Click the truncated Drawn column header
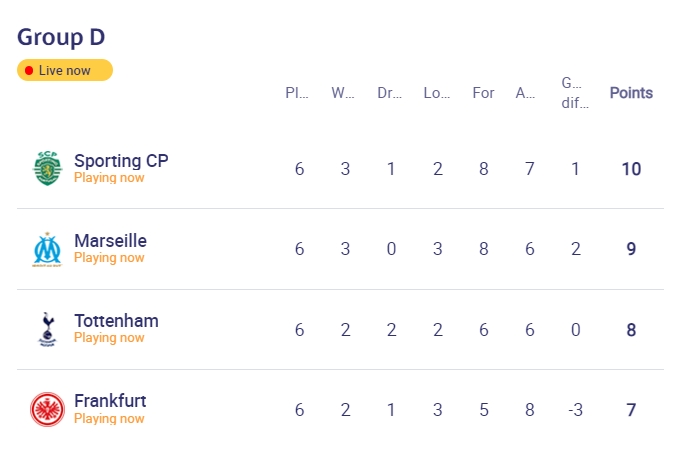 (x=389, y=93)
